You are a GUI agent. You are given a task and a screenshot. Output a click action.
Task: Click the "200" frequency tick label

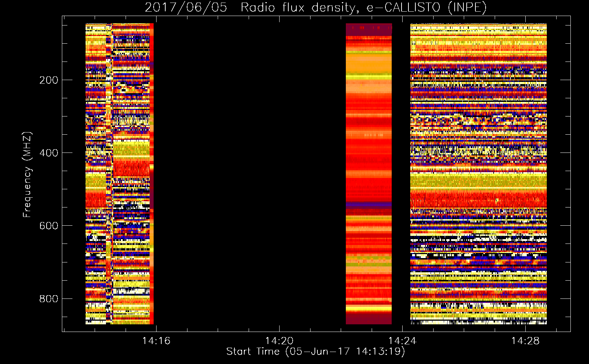tap(49, 80)
